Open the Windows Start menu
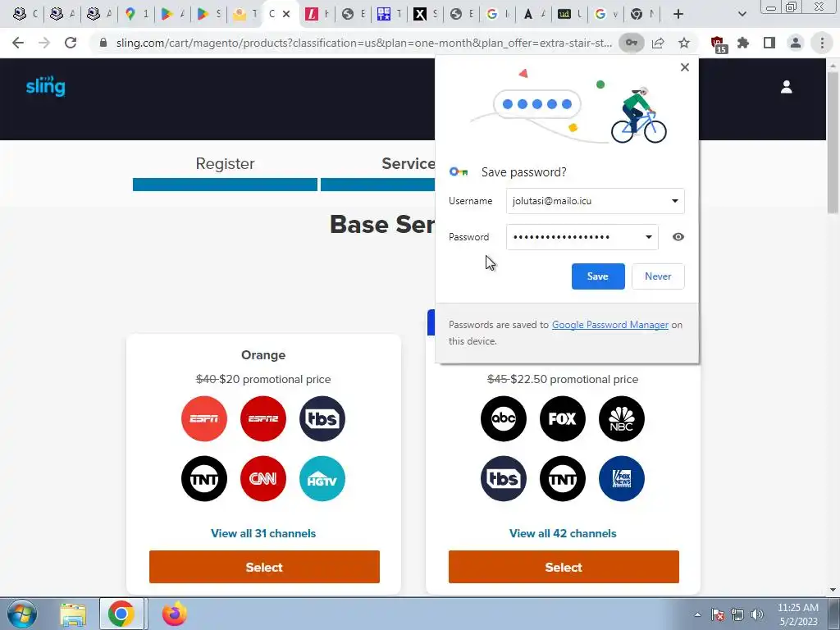The height and width of the screenshot is (630, 840). click(x=22, y=614)
